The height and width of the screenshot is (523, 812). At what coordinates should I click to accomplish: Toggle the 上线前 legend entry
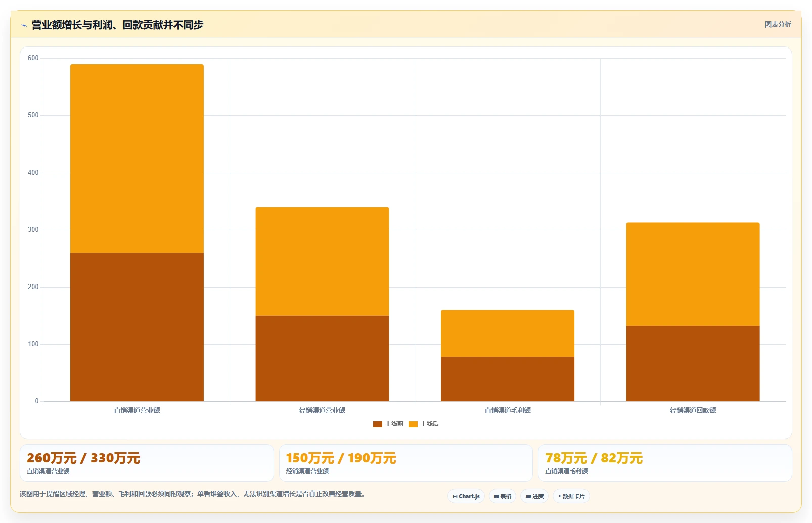388,424
